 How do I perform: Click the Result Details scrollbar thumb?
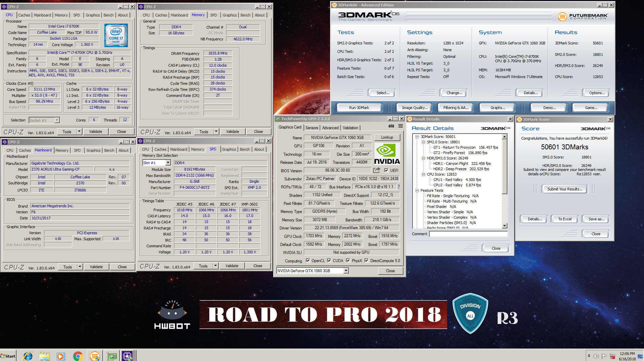[504, 167]
